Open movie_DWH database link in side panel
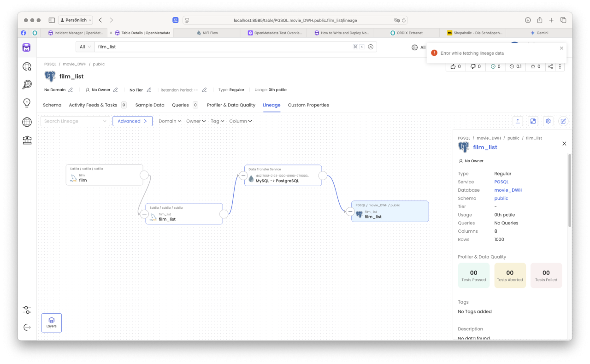Image resolution: width=590 pixels, height=364 pixels. tap(508, 190)
